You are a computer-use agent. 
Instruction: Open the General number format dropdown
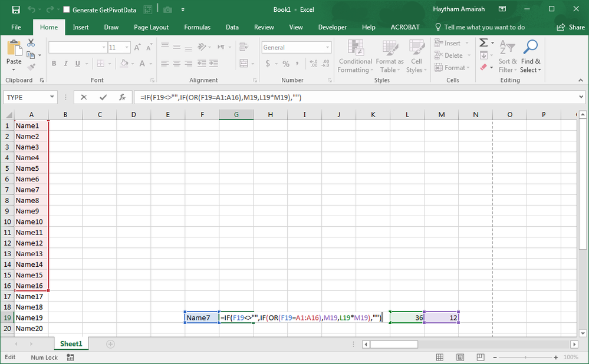tap(328, 47)
